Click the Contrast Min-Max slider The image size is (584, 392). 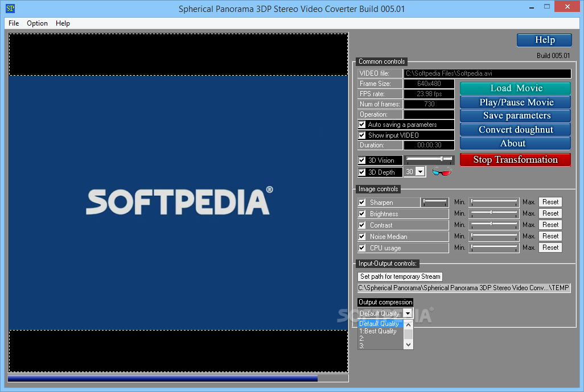tap(494, 225)
